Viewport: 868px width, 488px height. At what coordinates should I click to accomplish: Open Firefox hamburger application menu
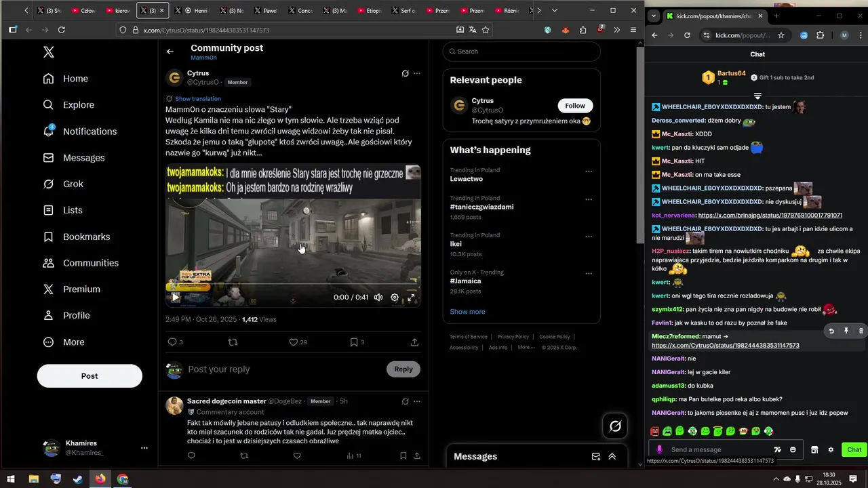tap(633, 30)
